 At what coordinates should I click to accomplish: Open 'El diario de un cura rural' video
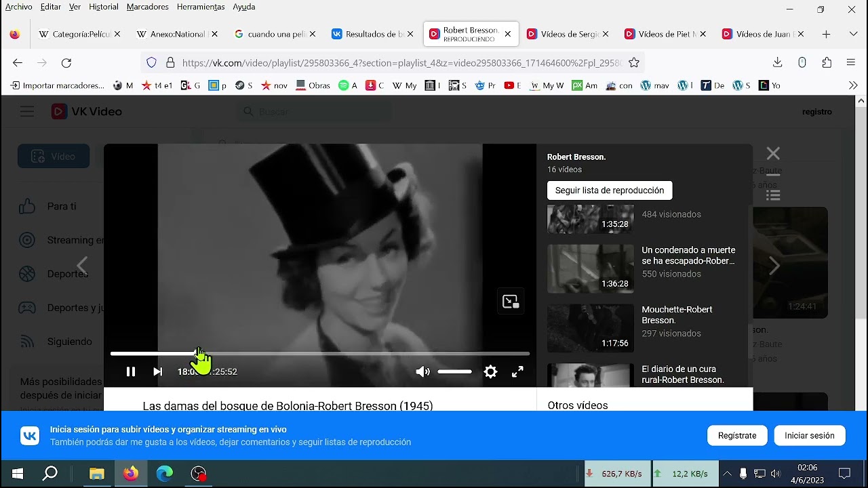[683, 374]
